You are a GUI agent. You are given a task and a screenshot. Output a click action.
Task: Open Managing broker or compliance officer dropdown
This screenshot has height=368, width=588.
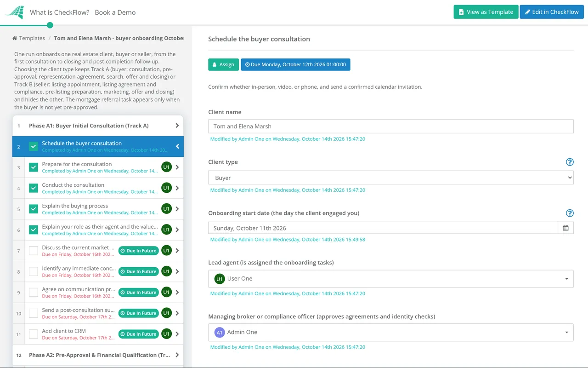pos(391,332)
